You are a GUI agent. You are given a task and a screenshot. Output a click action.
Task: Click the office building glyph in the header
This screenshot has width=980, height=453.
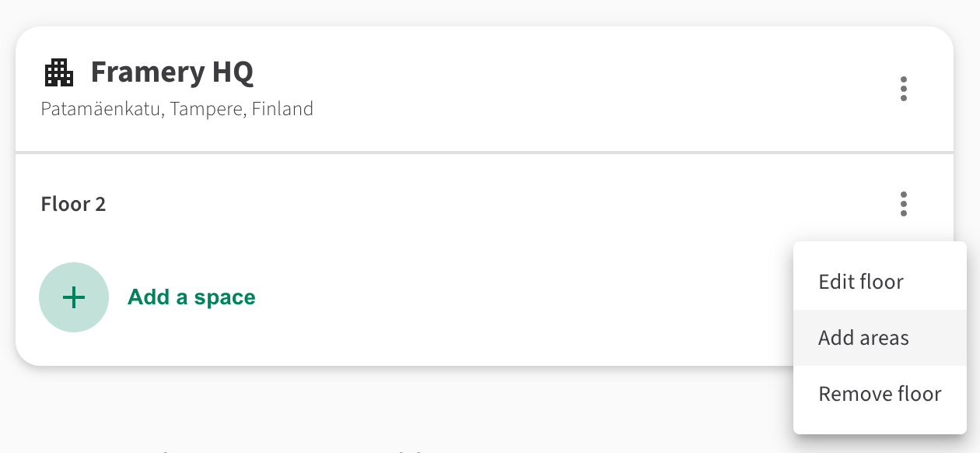(59, 73)
